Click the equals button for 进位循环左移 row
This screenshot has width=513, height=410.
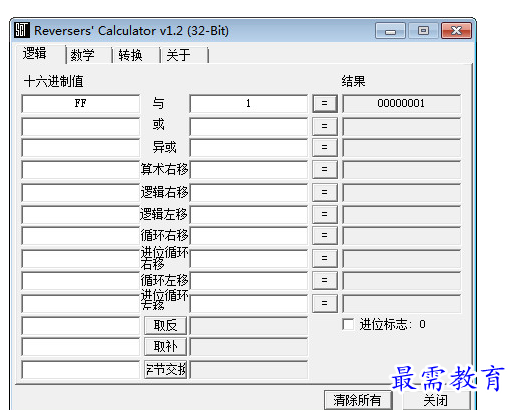[x=325, y=303]
